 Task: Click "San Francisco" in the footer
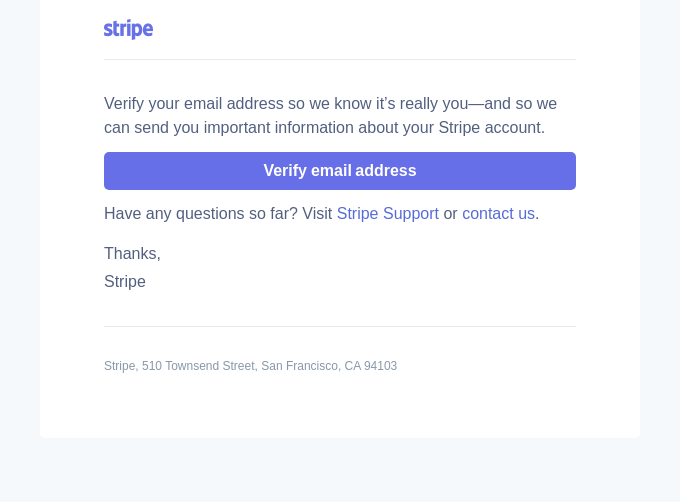[x=299, y=366]
